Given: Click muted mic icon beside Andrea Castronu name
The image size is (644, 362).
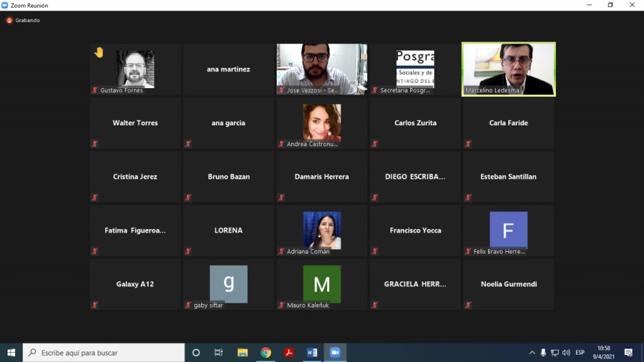Looking at the screenshot, I should (281, 144).
